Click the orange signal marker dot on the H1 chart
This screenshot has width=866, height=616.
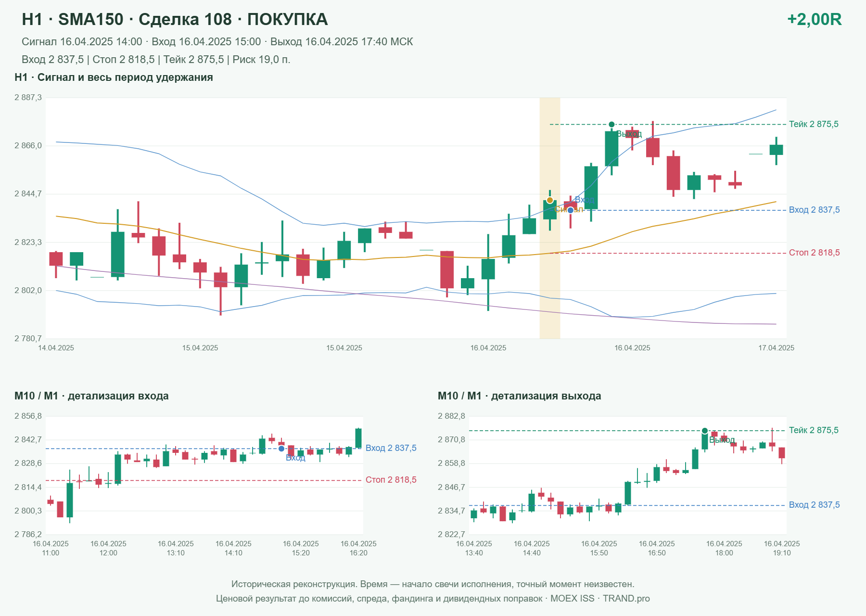click(x=550, y=200)
